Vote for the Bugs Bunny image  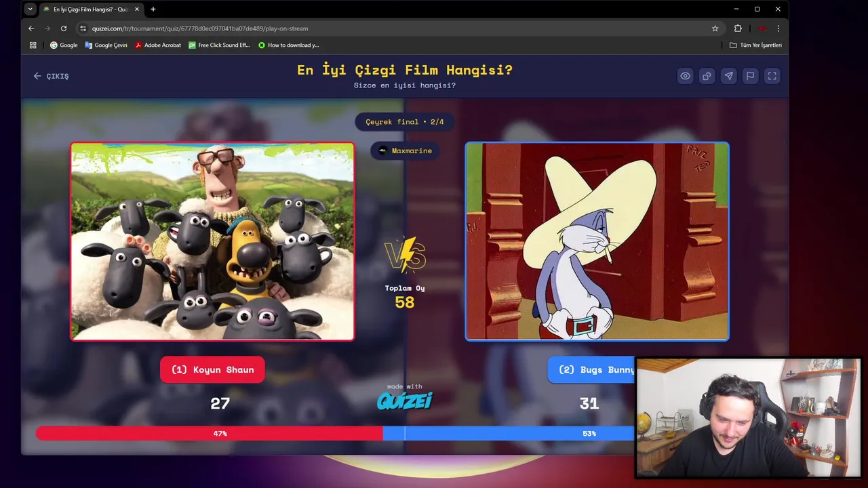(x=597, y=241)
